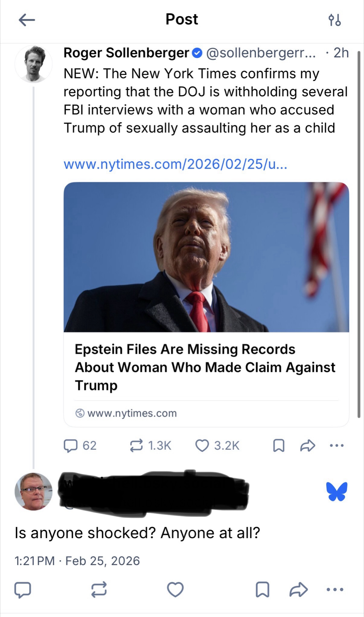The image size is (364, 617).
Task: Repost the 'Is anyone shocked?' post
Action: point(99,590)
